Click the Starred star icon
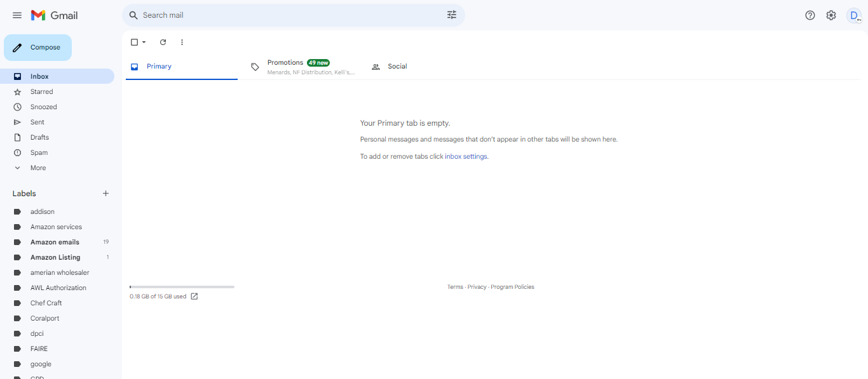 click(18, 92)
